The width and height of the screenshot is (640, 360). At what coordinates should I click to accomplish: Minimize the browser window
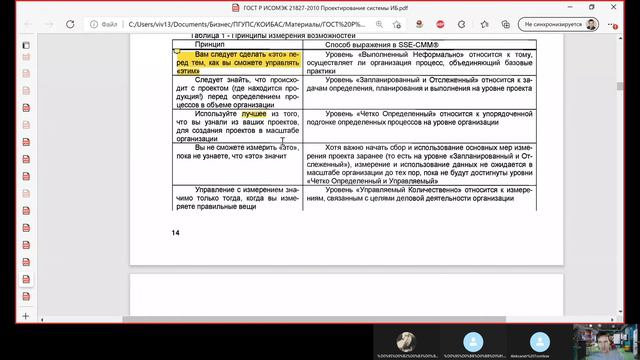coord(570,7)
